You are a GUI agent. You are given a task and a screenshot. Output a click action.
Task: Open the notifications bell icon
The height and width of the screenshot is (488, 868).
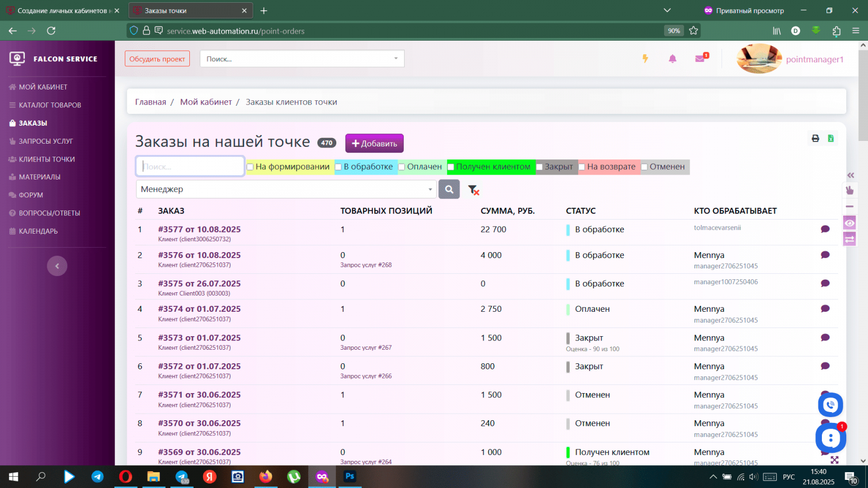pos(672,59)
